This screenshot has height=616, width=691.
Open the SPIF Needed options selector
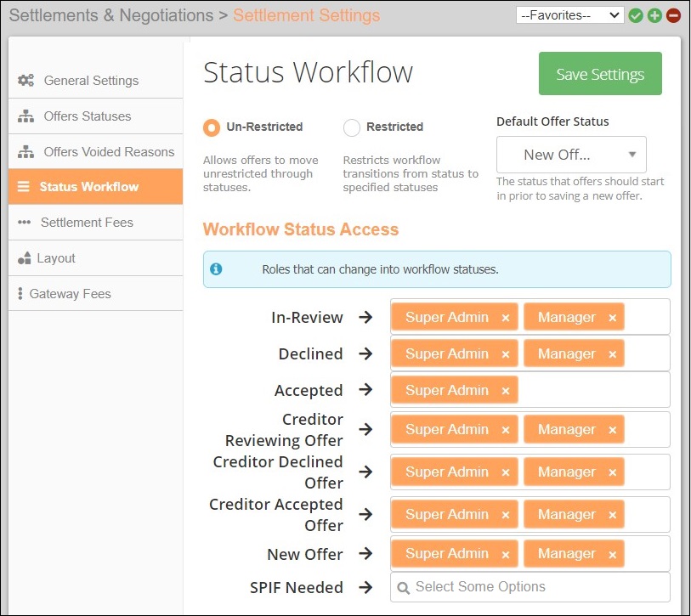point(529,586)
